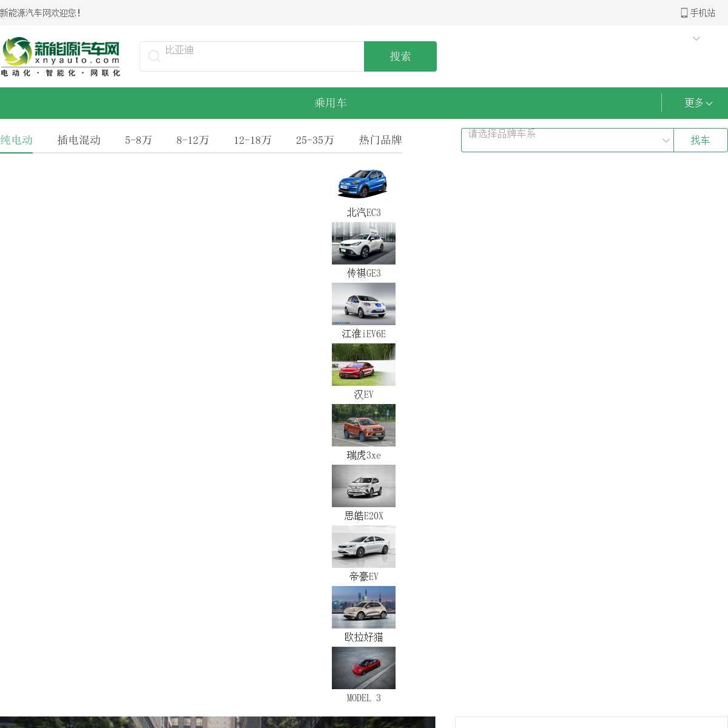Click 乘用车 in the green navigation bar
Screen dimensions: 728x728
pos(331,103)
